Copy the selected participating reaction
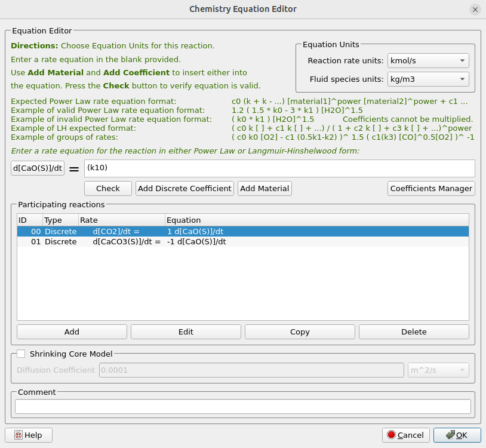 pos(300,332)
